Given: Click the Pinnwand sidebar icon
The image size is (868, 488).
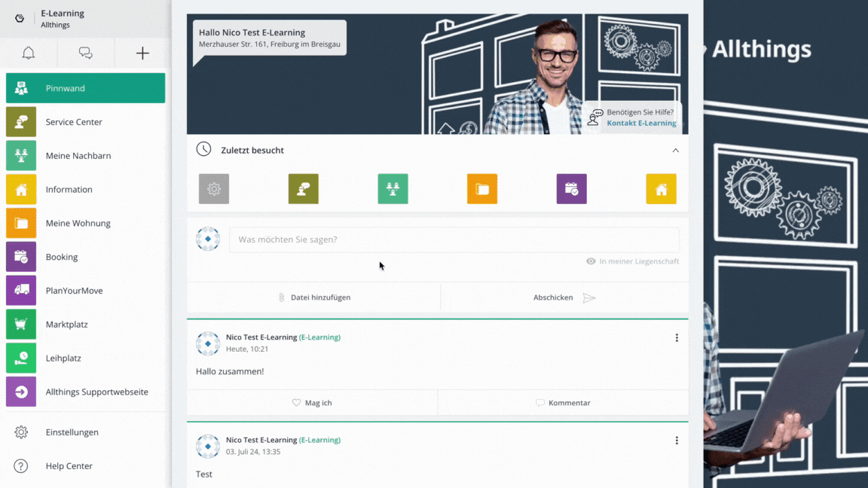Looking at the screenshot, I should tap(21, 88).
